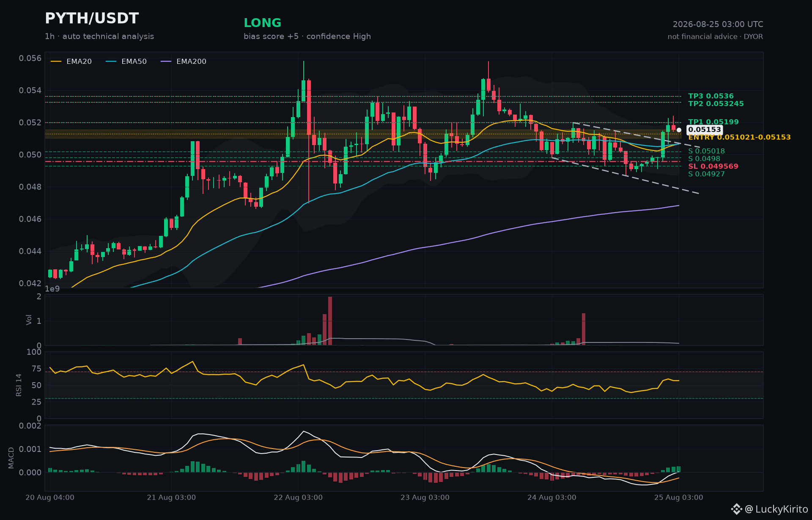
Task: Click the 0.048 price axis tick
Action: (x=30, y=187)
